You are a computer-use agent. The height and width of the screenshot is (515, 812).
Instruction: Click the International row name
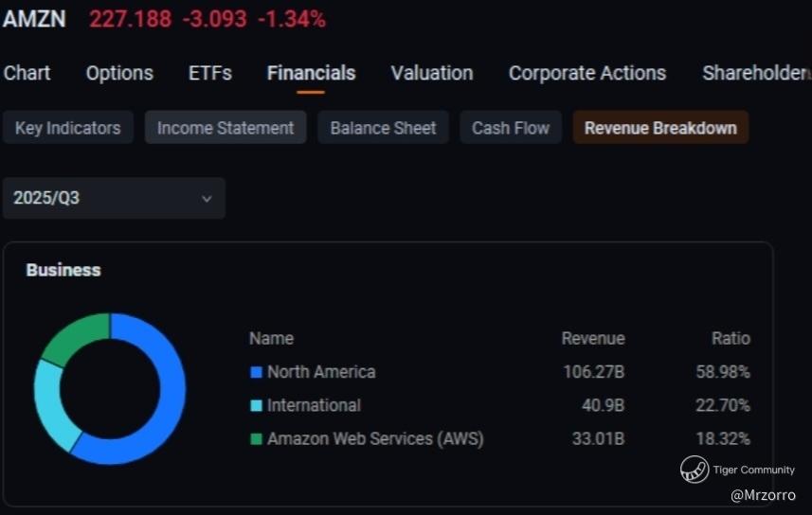tap(314, 405)
